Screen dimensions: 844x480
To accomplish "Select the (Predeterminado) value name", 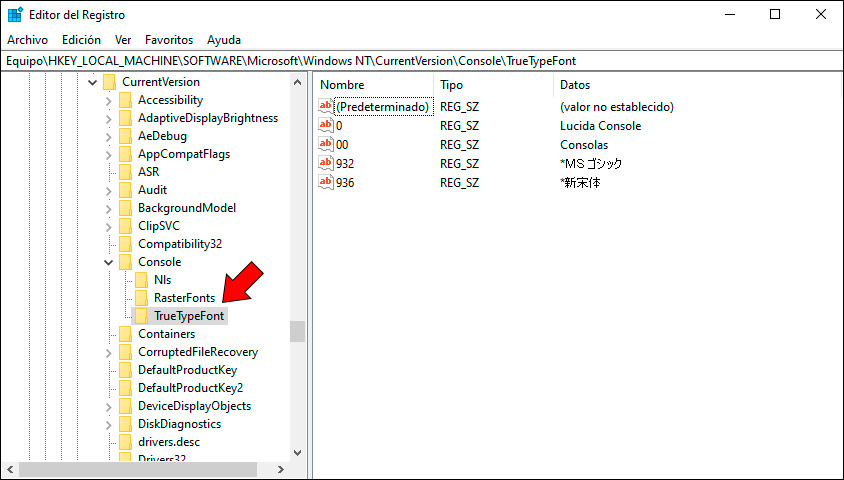I will [x=383, y=107].
